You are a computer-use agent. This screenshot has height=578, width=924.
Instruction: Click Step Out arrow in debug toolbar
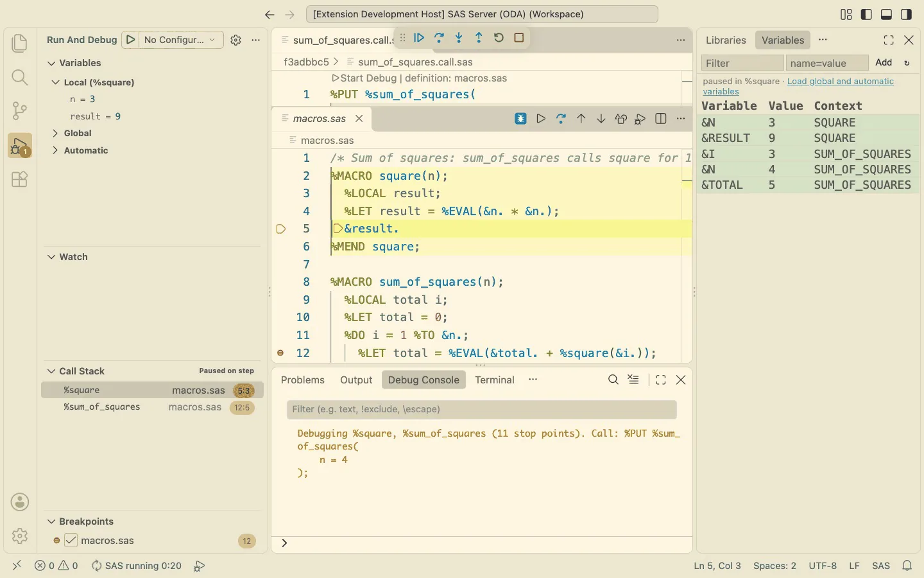(479, 38)
